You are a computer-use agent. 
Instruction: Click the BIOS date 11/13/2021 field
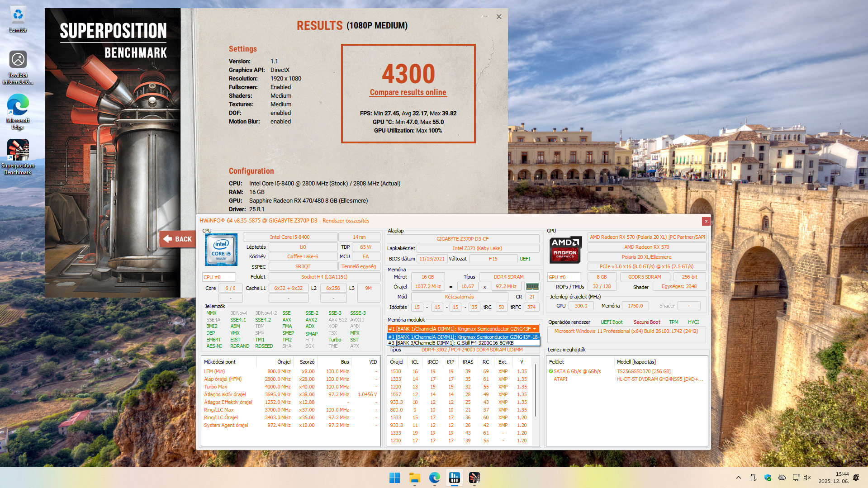(x=432, y=259)
